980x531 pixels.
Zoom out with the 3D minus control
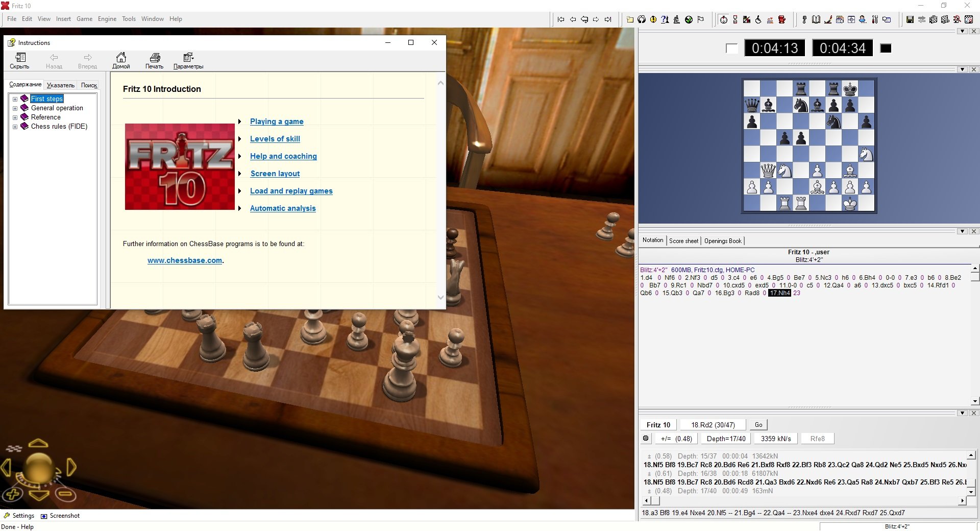65,494
